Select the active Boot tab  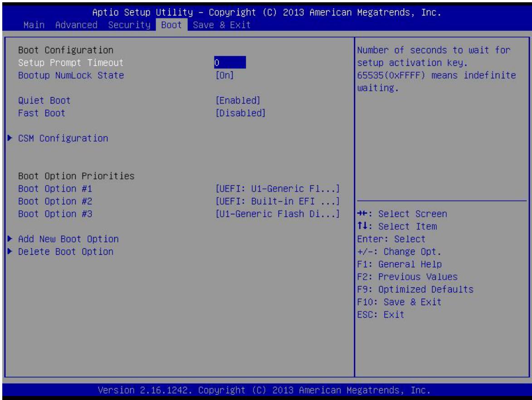coord(171,25)
